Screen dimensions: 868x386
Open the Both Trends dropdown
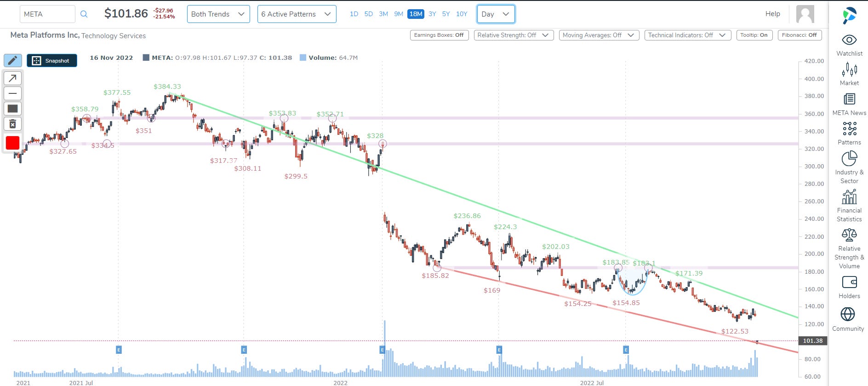(x=218, y=14)
